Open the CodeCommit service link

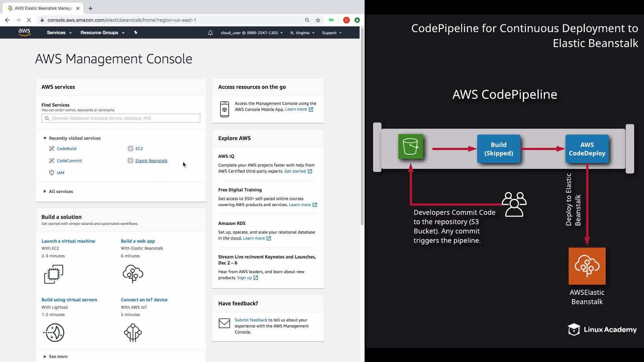69,161
